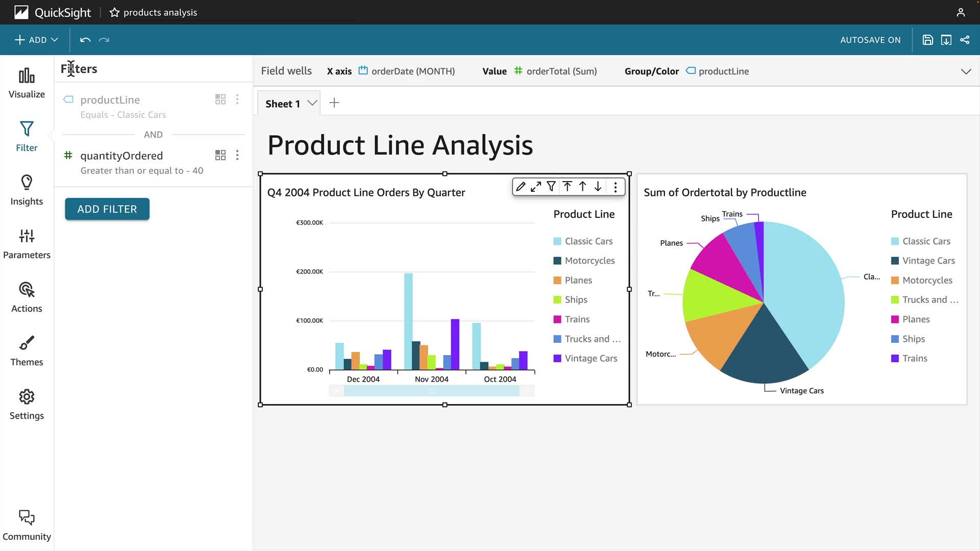This screenshot has height=551, width=980.
Task: Toggle Classic Cars series in bar chart legend
Action: point(588,241)
